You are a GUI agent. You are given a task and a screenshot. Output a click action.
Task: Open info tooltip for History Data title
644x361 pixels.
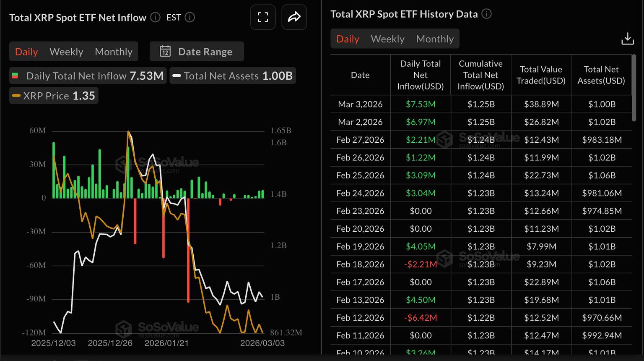point(486,13)
